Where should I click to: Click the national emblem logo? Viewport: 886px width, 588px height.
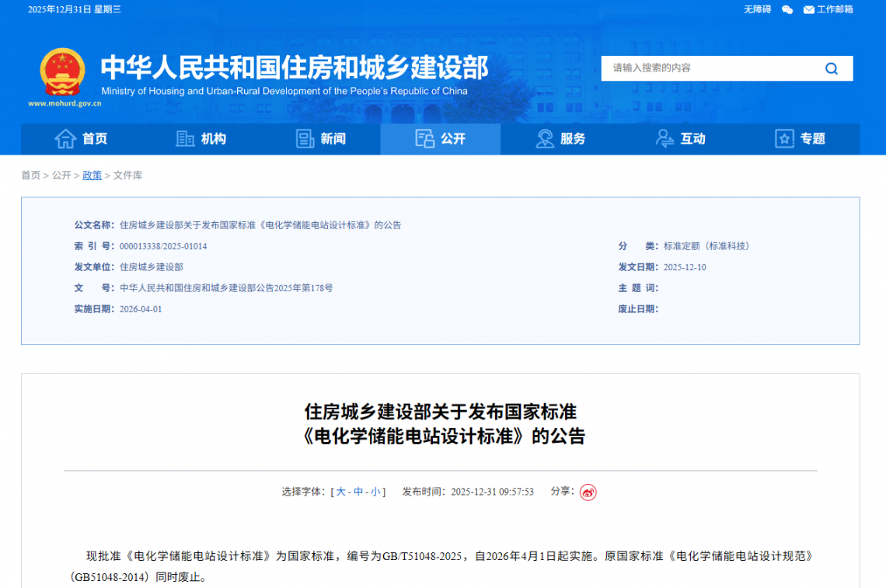(x=63, y=71)
